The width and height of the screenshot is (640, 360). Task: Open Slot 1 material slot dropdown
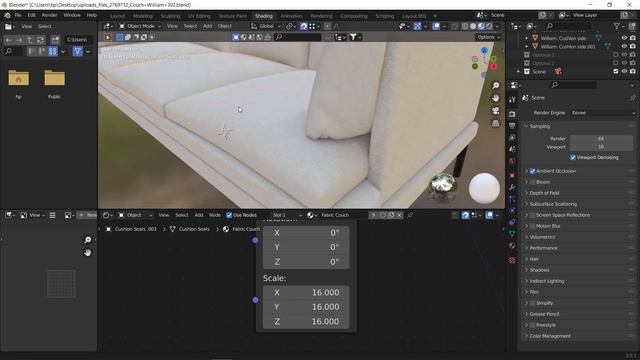287,215
